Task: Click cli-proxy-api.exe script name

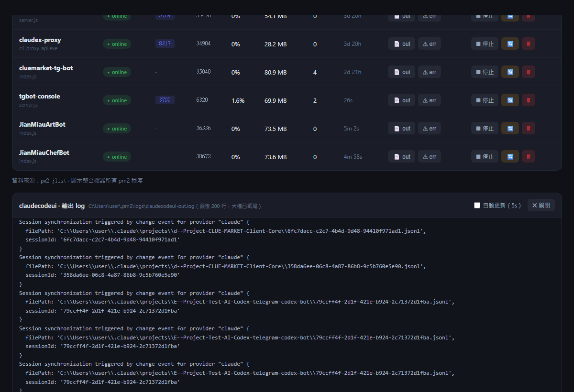Action: click(x=38, y=48)
